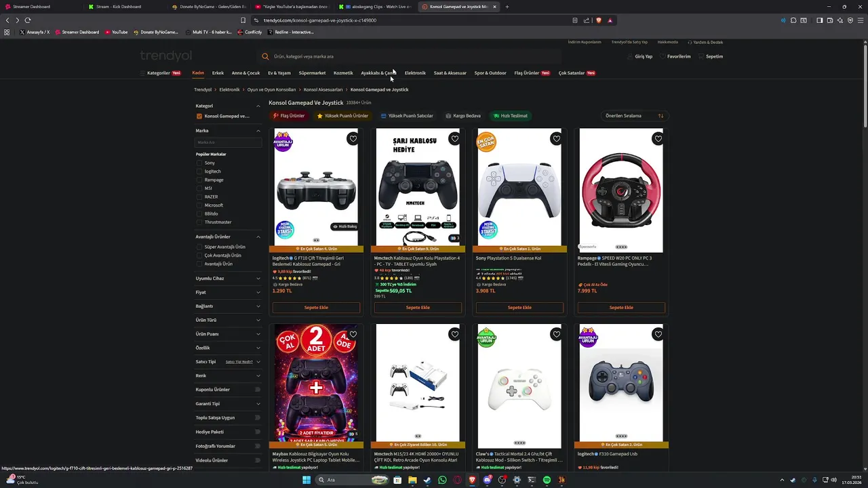
Task: Open the browser apps grid icon in bookmarks bar
Action: [7, 32]
